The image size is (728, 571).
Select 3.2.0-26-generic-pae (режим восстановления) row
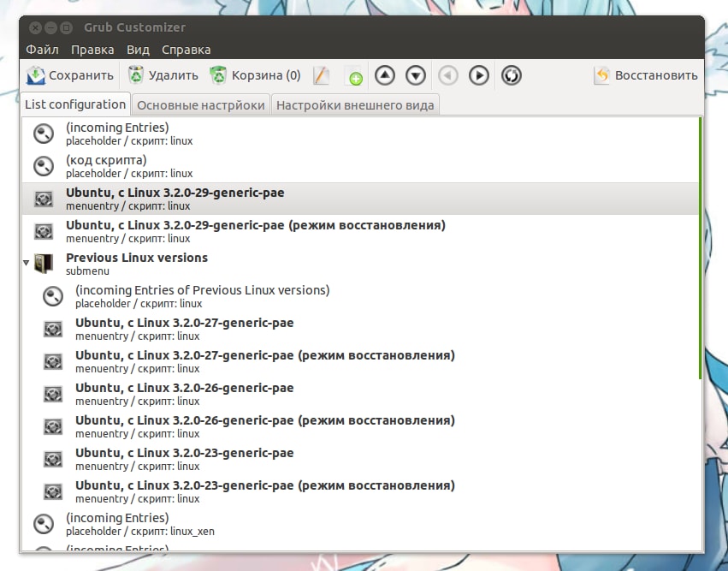click(x=360, y=426)
